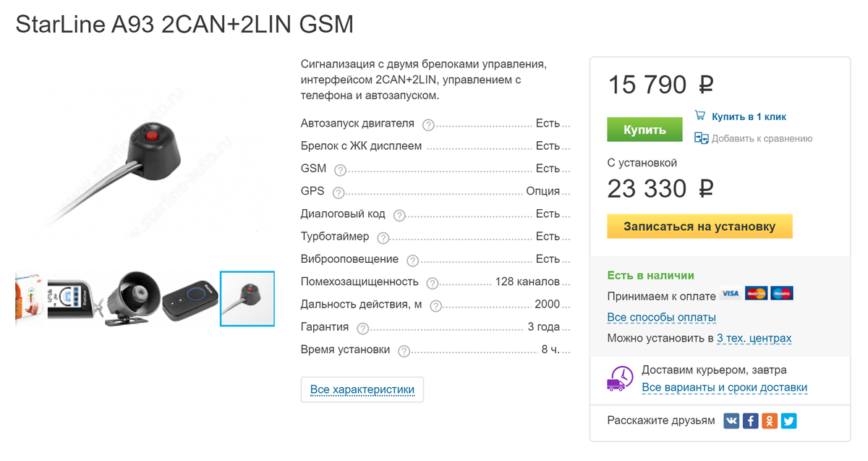Open Все способы оплаты link
Screen dimensions: 868x461
661,318
